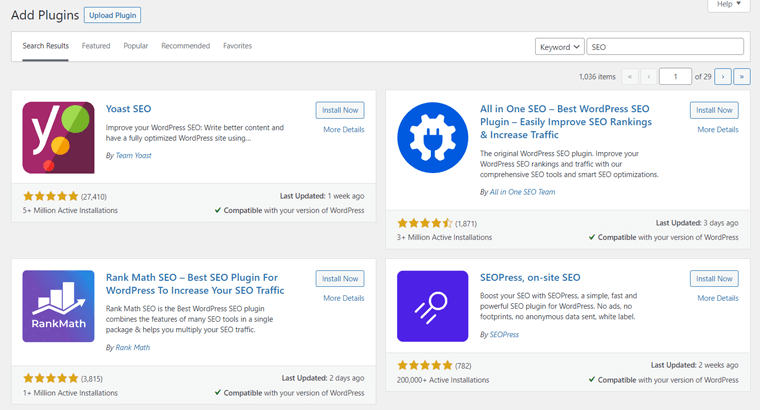Visit All in One SEO Team author link
The width and height of the screenshot is (760, 410).
tap(522, 192)
